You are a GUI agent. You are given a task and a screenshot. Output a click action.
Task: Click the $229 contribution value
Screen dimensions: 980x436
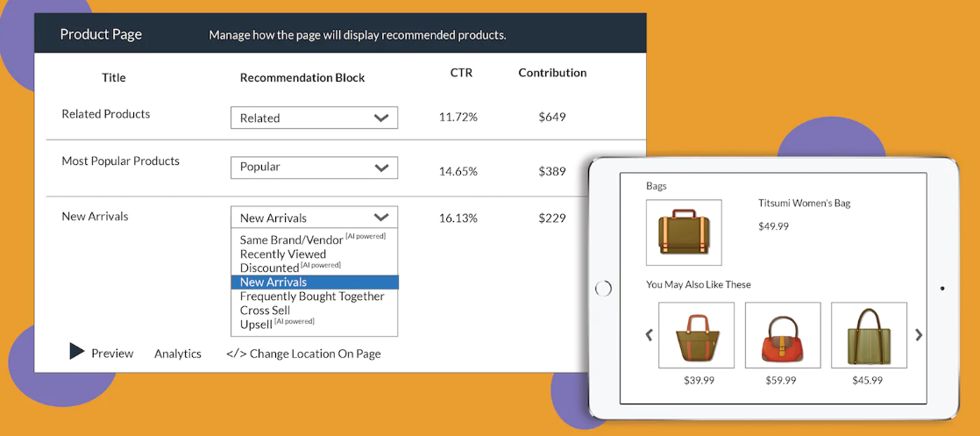(552, 218)
